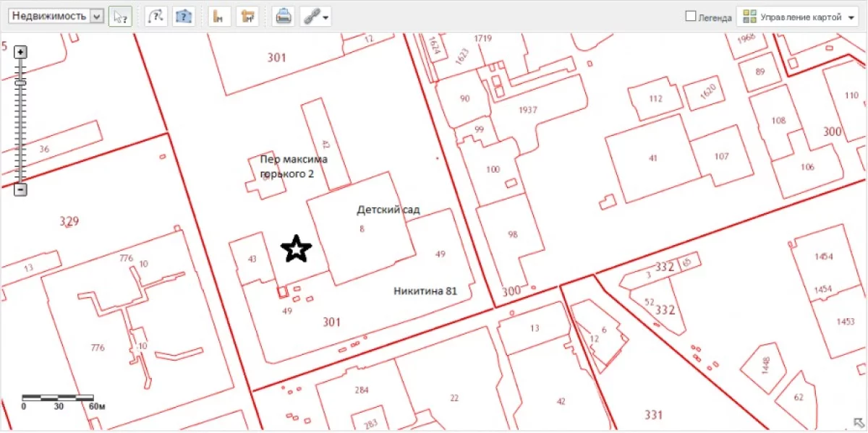
Task: Click the resize arrow in bottom corner
Action: (x=858, y=423)
